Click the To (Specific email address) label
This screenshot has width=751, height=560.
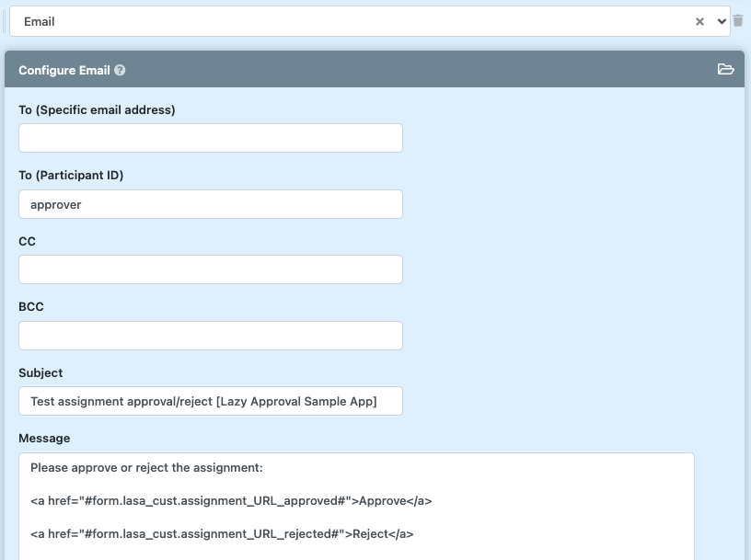[97, 109]
